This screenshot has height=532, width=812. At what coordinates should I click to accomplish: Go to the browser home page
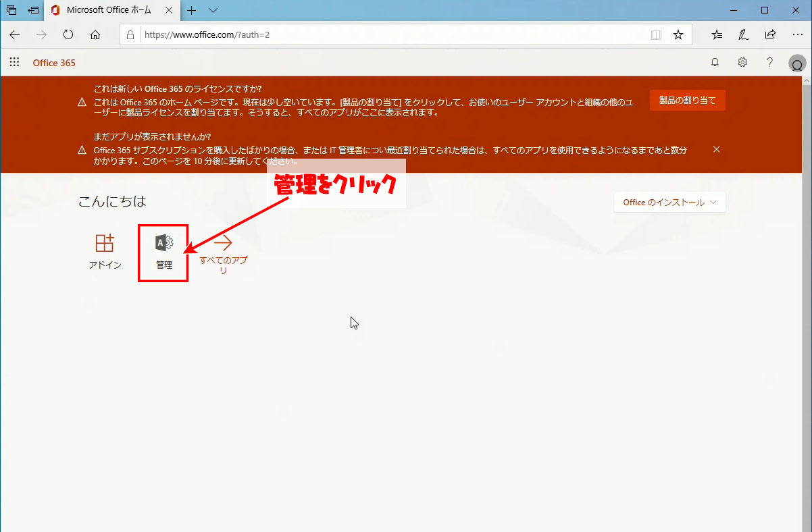95,34
